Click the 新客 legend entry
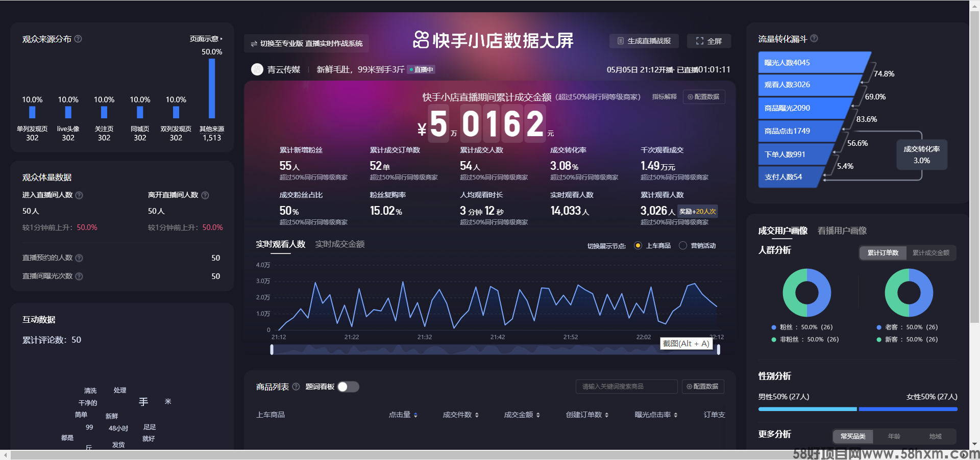 point(907,340)
